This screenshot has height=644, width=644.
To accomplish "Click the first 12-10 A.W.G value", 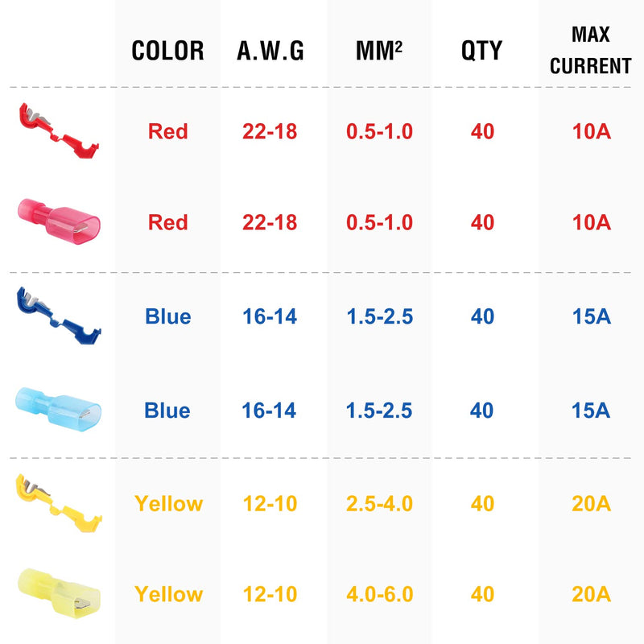I will click(270, 504).
